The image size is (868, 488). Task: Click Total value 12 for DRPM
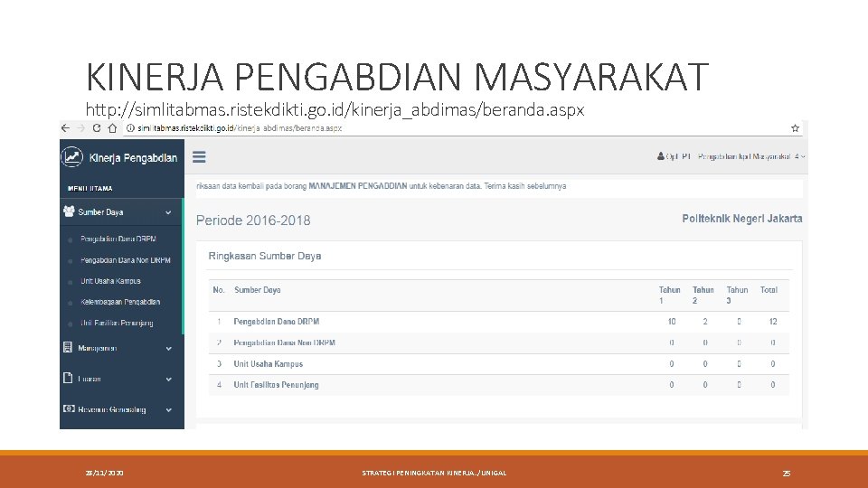(x=773, y=322)
